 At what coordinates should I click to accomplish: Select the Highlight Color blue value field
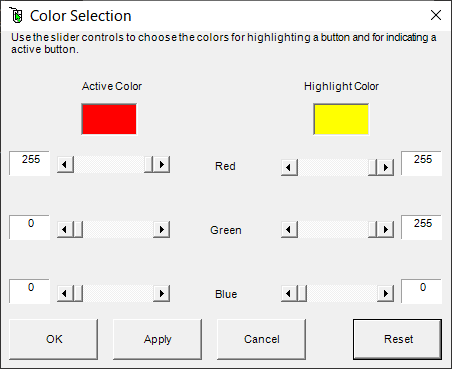[x=422, y=291]
